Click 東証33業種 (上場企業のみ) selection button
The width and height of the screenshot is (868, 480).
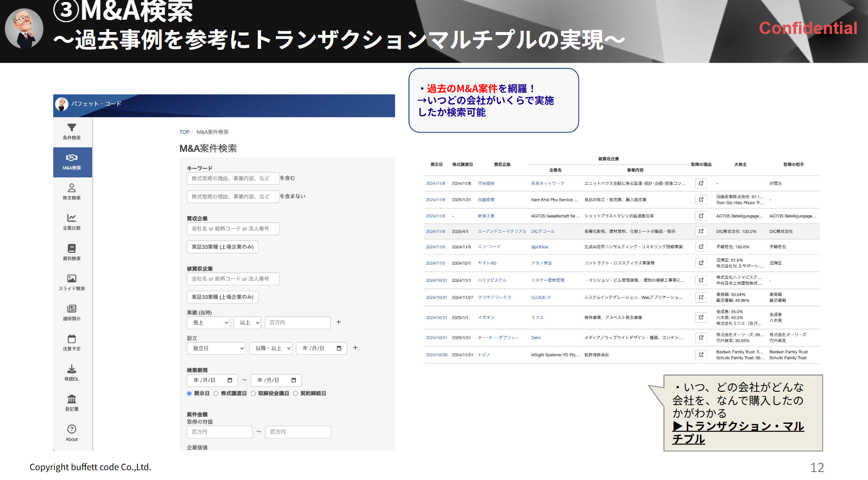pos(222,246)
